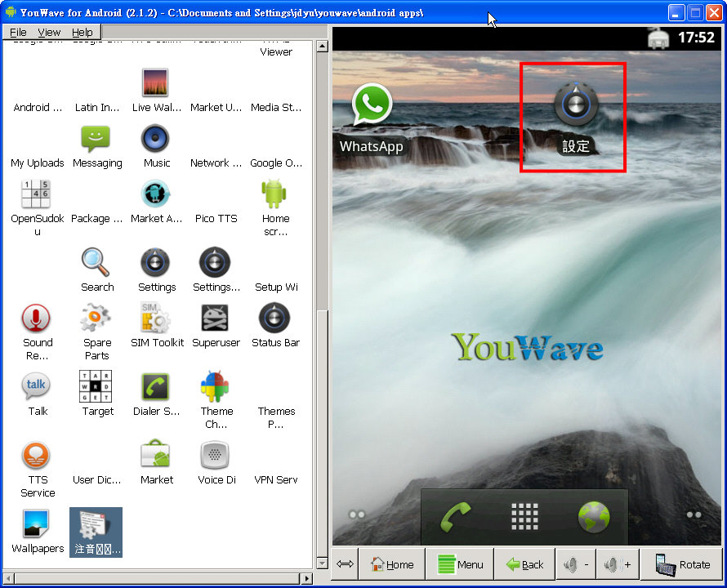Open the Live Wallpapers app icon

155,82
